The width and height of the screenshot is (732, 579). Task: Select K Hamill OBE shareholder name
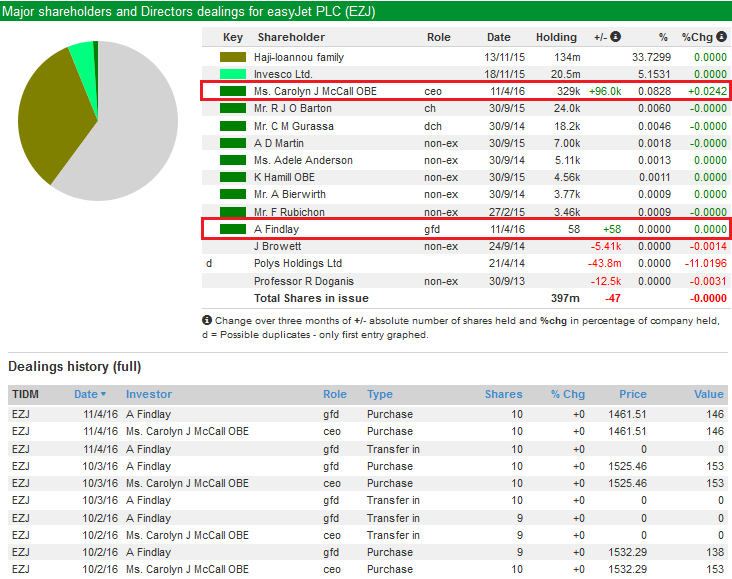pyautogui.click(x=284, y=177)
